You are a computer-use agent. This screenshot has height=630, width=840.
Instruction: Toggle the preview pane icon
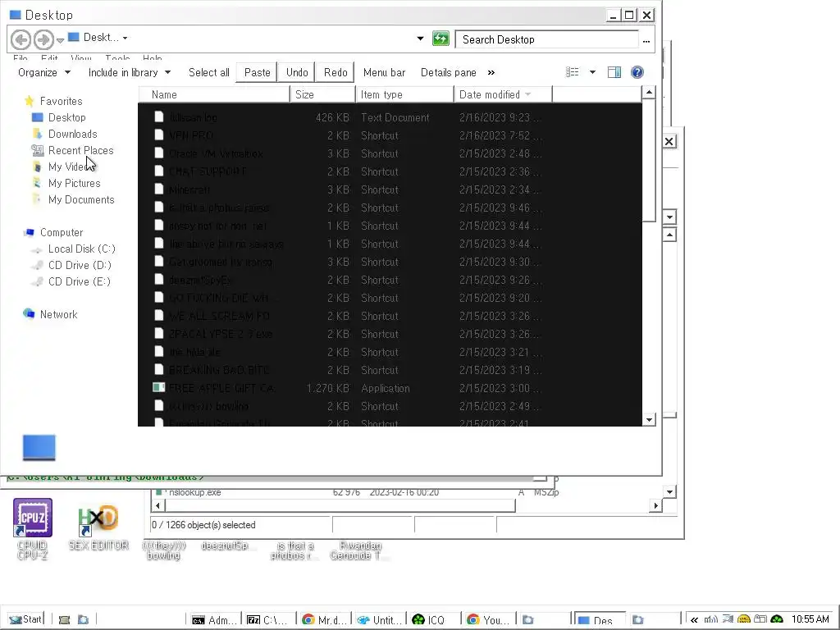pos(614,72)
